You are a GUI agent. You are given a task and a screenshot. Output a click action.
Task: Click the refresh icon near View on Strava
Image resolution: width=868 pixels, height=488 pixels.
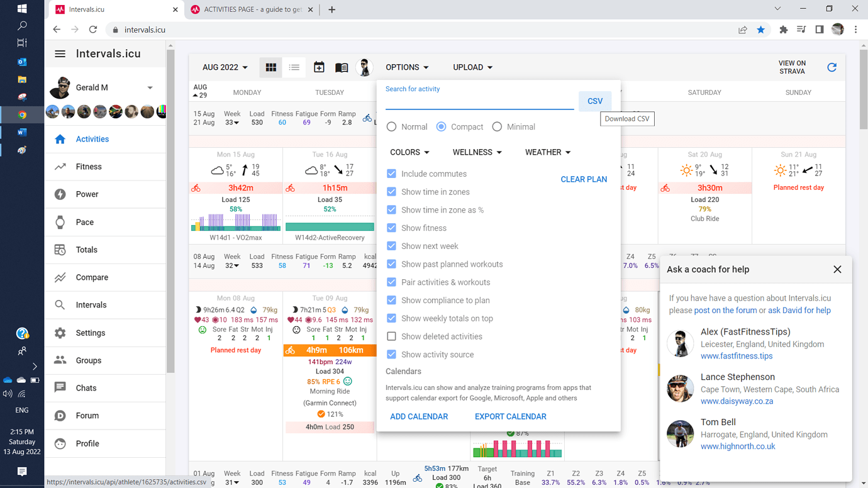coord(832,67)
